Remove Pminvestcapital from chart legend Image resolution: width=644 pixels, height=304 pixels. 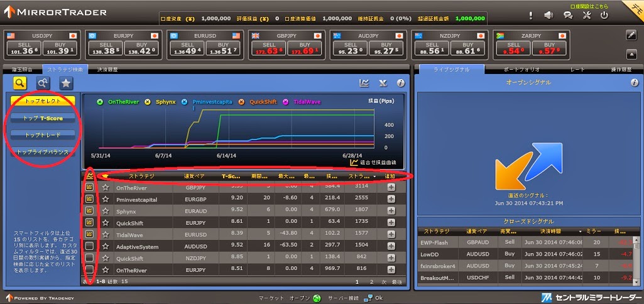click(x=185, y=102)
